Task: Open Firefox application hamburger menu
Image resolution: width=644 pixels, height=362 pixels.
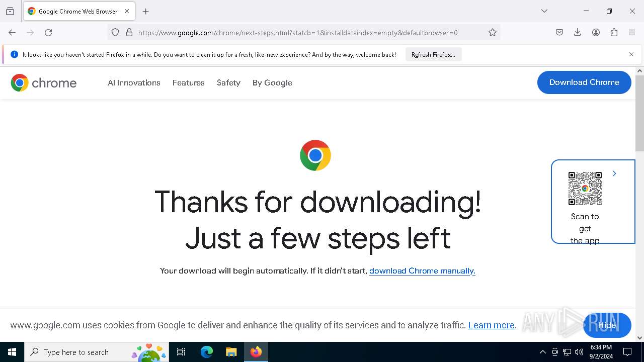Action: pos(632,33)
